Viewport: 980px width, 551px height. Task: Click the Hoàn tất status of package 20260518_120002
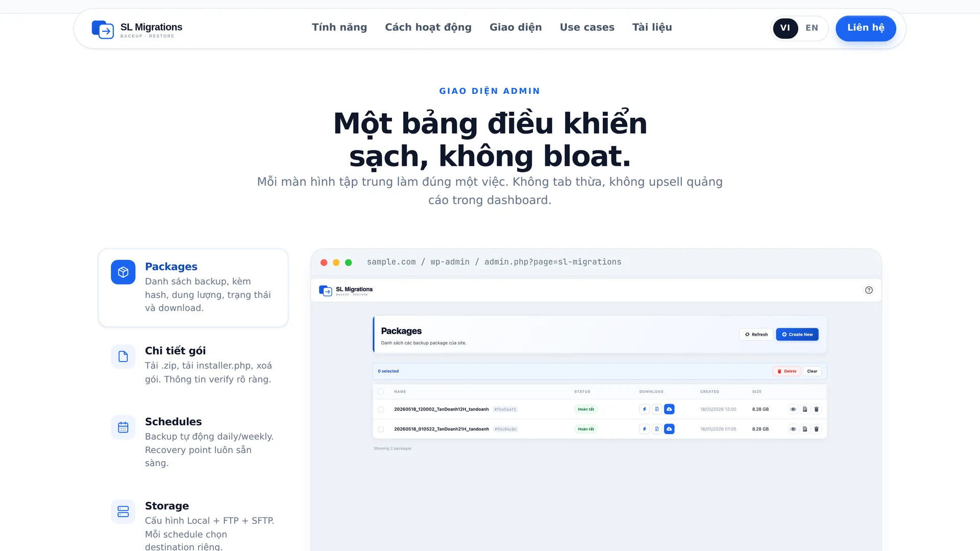586,409
